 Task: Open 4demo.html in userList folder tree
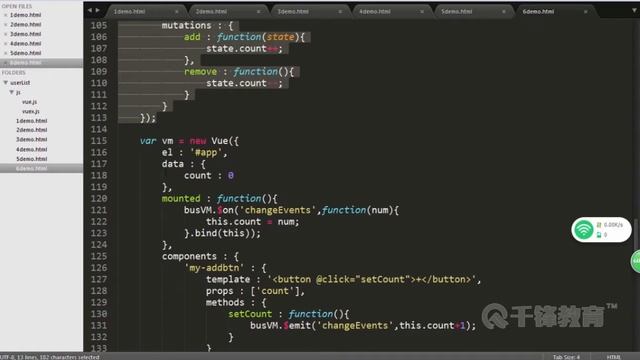31,149
